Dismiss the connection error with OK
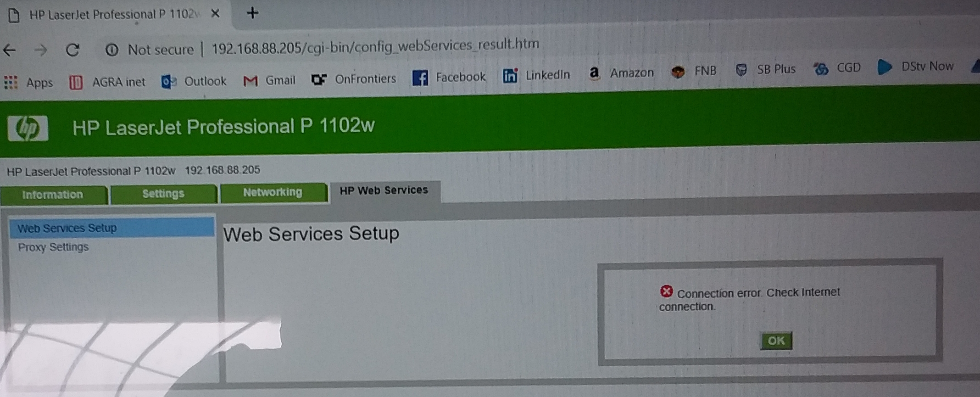 click(776, 341)
